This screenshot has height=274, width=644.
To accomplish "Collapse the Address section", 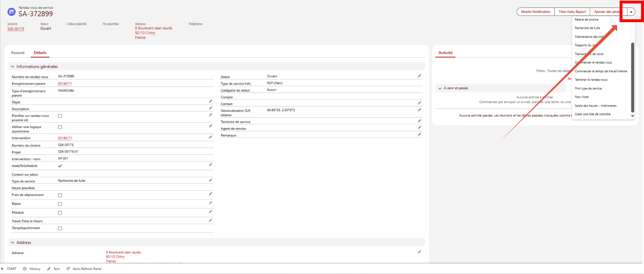I will tap(13, 242).
